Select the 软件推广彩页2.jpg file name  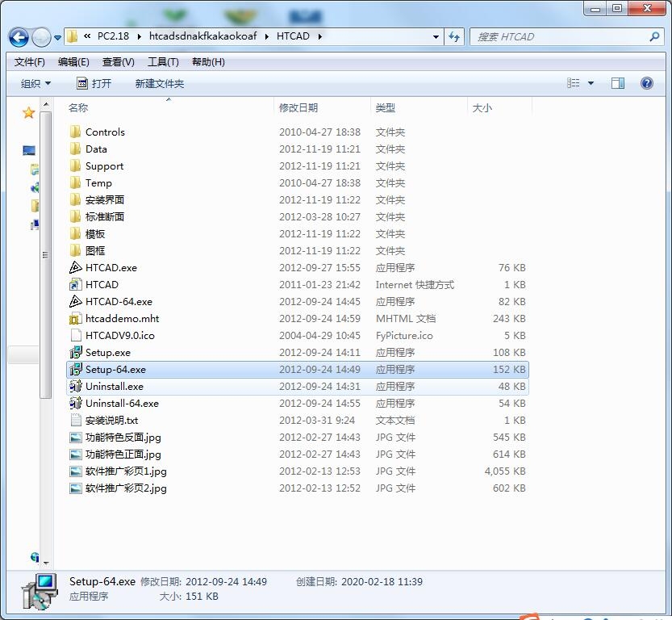(x=126, y=488)
